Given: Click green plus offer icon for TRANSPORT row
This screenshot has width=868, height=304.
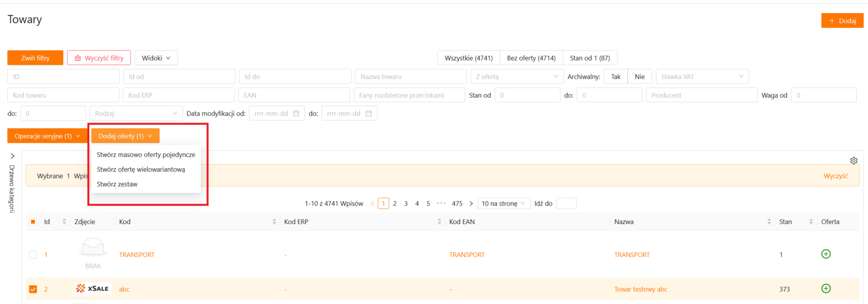Looking at the screenshot, I should tap(825, 254).
